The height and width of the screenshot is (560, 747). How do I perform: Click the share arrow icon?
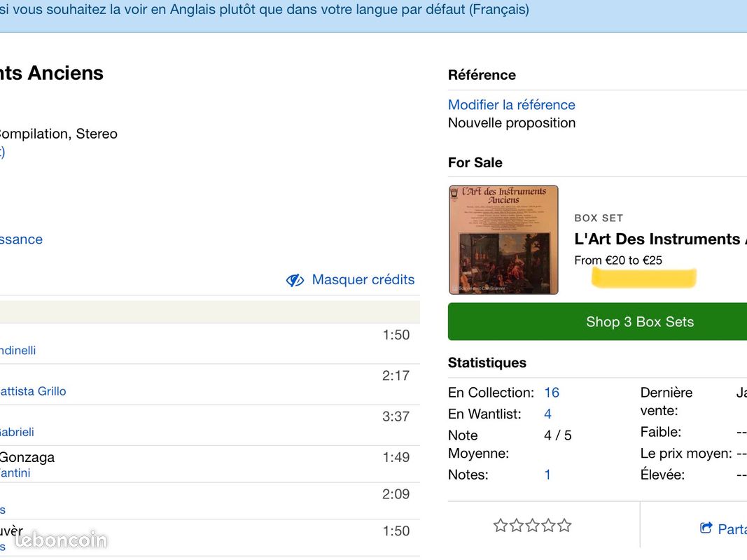[x=706, y=528]
